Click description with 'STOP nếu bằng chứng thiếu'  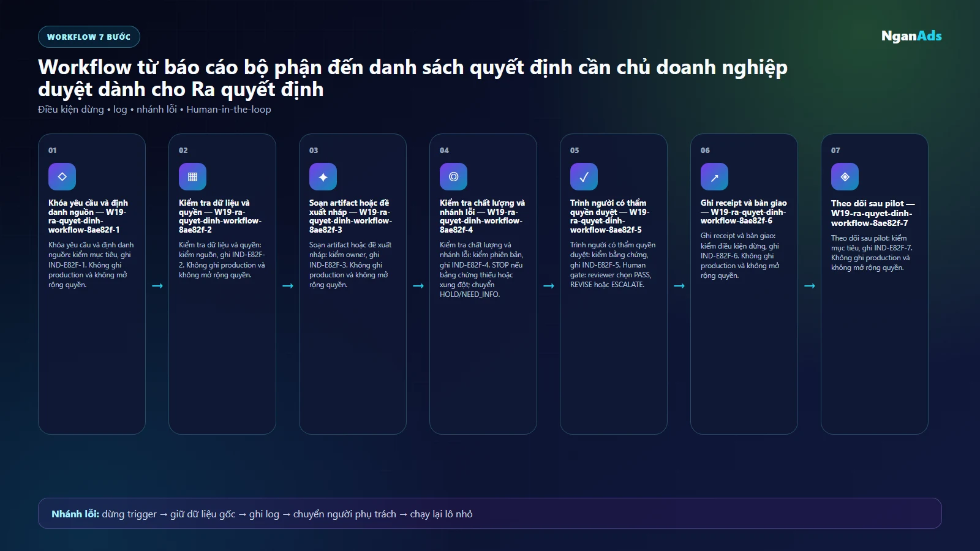(x=481, y=269)
